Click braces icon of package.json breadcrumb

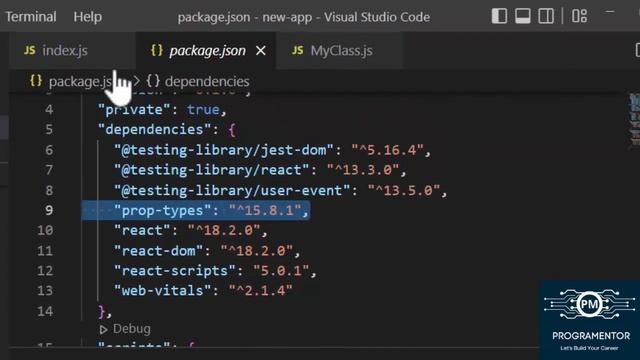point(36,80)
